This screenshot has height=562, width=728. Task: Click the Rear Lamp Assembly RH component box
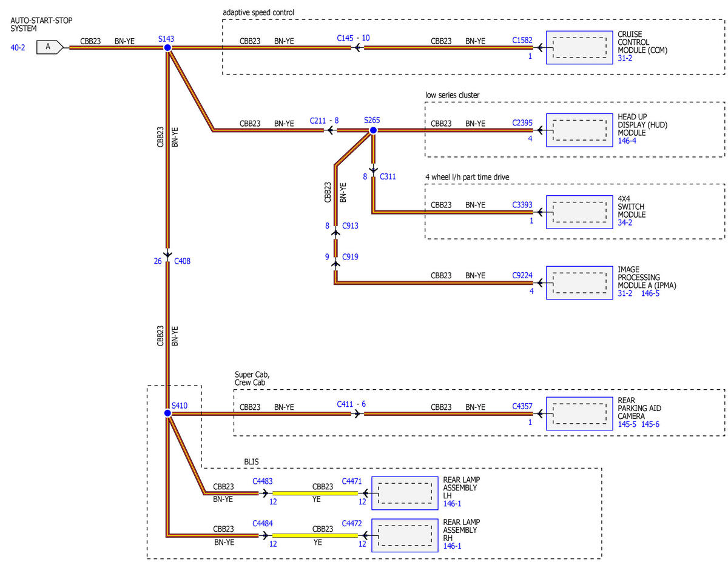(405, 535)
